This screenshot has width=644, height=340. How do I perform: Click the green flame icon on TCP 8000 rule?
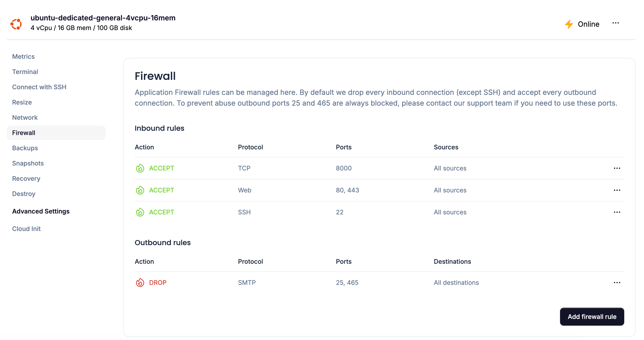[x=140, y=168]
